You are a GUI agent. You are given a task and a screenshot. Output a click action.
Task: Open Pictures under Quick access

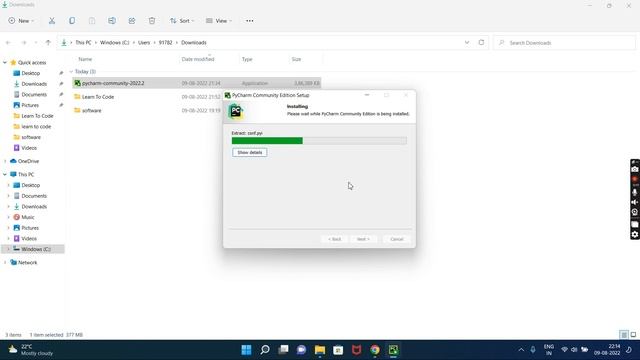(30, 105)
